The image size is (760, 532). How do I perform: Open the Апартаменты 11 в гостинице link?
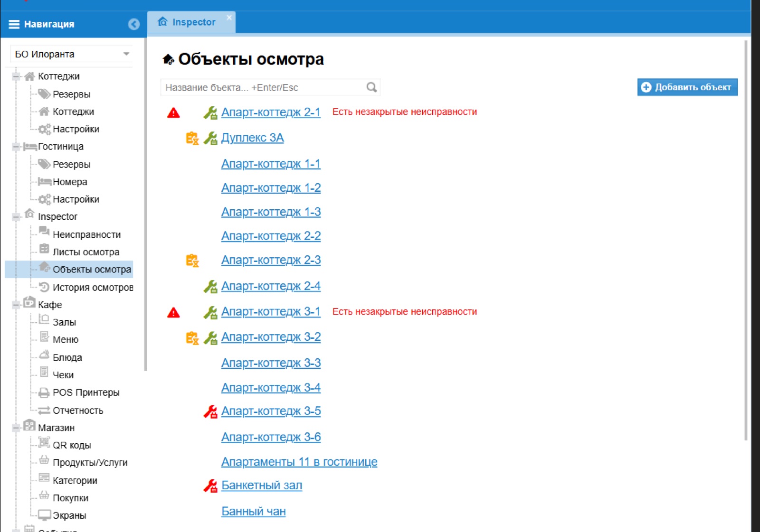299,462
